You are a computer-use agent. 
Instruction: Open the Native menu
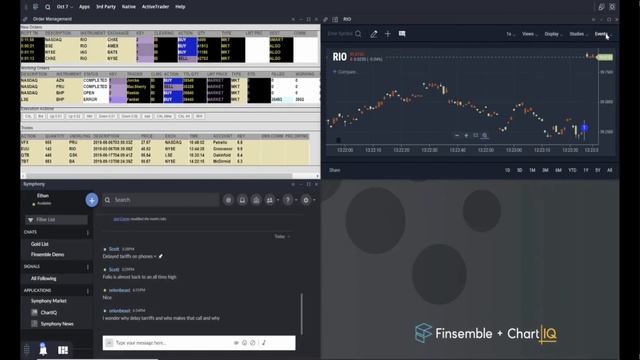click(x=129, y=7)
